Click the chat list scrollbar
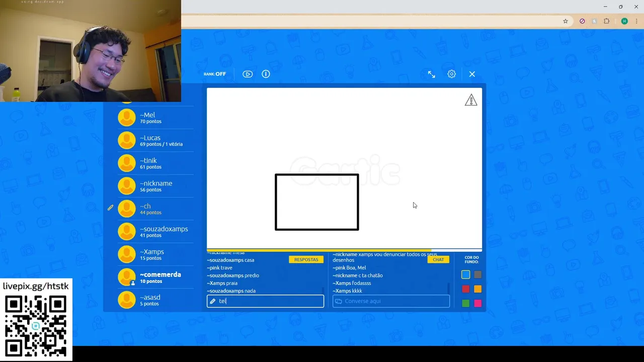644x362 pixels. tap(448, 288)
